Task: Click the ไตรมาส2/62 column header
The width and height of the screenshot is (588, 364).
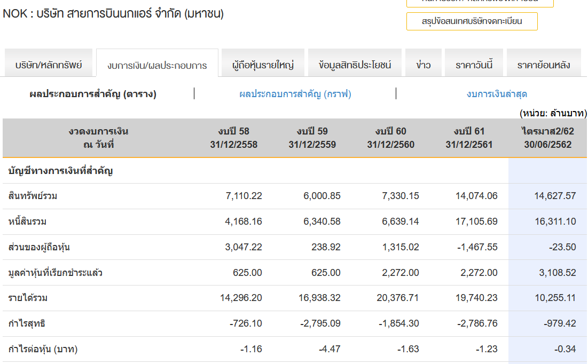Action: [548, 138]
